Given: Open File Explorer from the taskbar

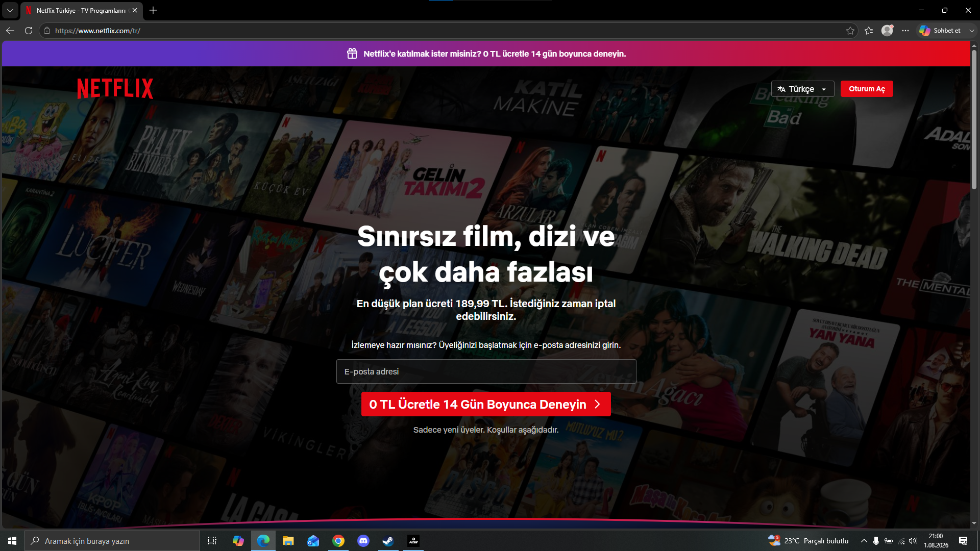Looking at the screenshot, I should click(288, 541).
